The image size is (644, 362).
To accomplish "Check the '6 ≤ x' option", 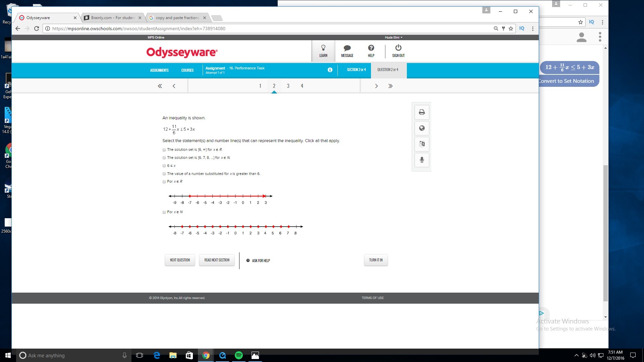I will coord(164,166).
